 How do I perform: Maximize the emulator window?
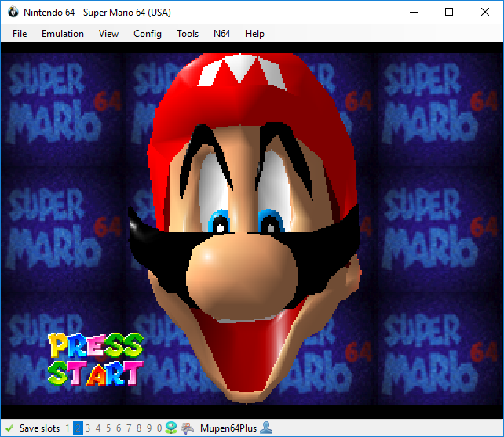pos(449,13)
